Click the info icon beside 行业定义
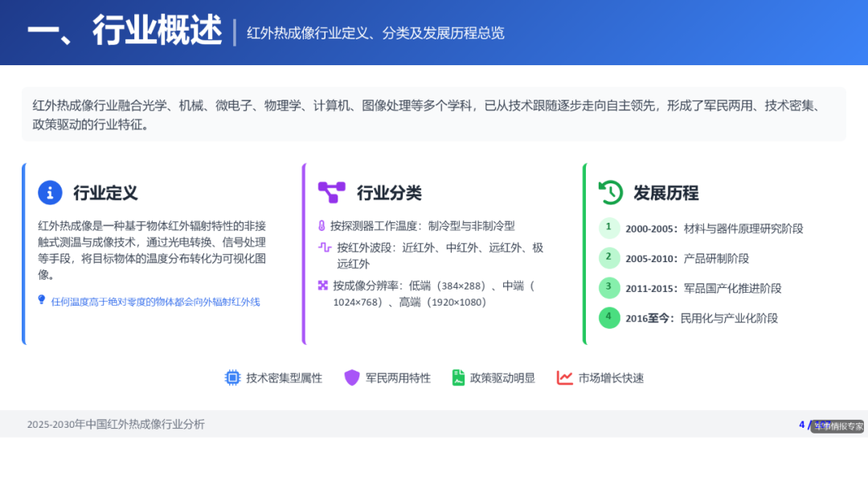 pyautogui.click(x=49, y=192)
